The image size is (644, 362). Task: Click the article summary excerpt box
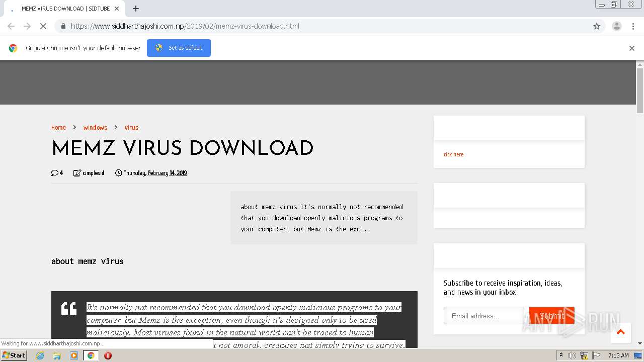click(324, 218)
